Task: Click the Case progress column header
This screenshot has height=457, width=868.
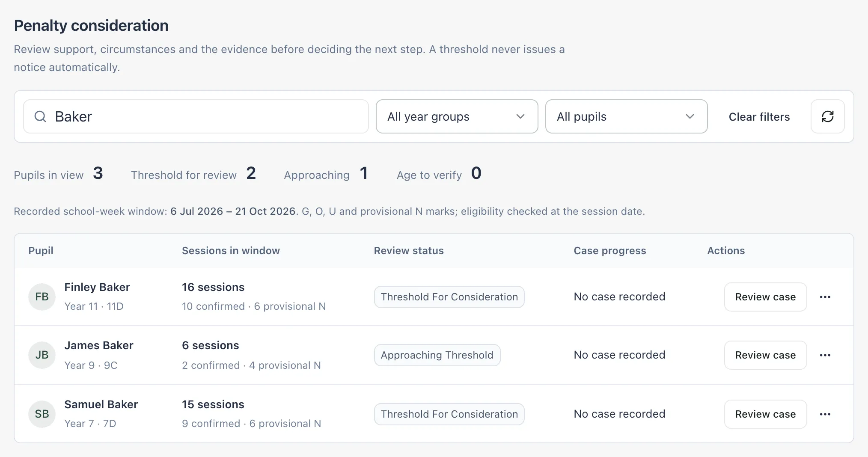Action: 610,251
